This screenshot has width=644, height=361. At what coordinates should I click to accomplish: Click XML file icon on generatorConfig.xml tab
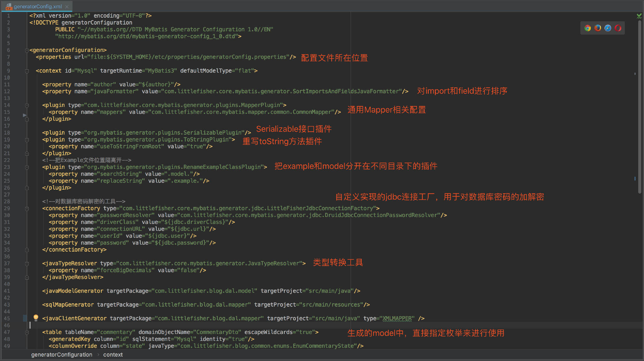point(8,6)
